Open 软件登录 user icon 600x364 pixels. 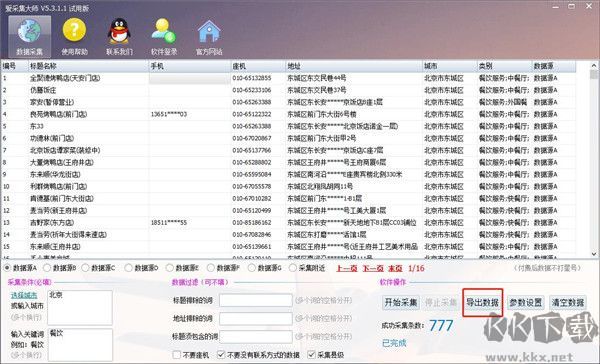tap(164, 36)
